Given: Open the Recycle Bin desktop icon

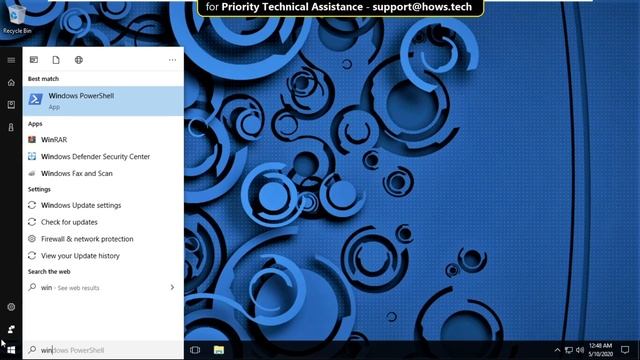Looking at the screenshot, I should [x=17, y=18].
